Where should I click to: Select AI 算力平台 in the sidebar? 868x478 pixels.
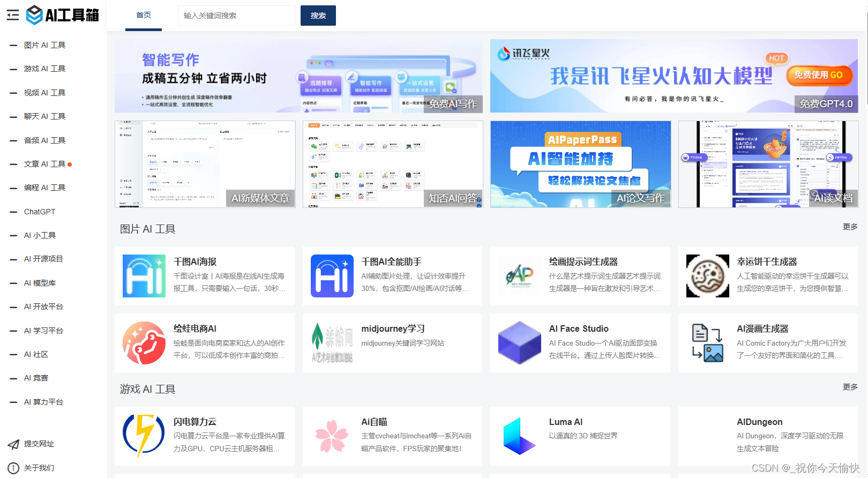(x=43, y=402)
